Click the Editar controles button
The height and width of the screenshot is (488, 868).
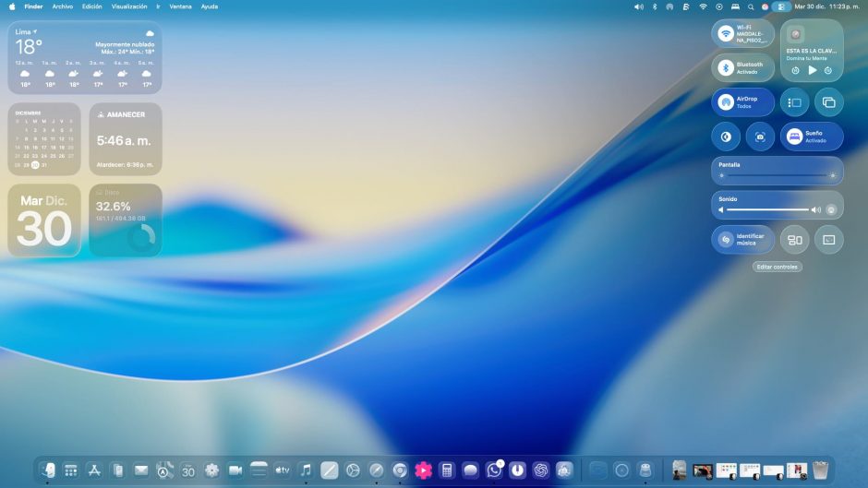(778, 267)
